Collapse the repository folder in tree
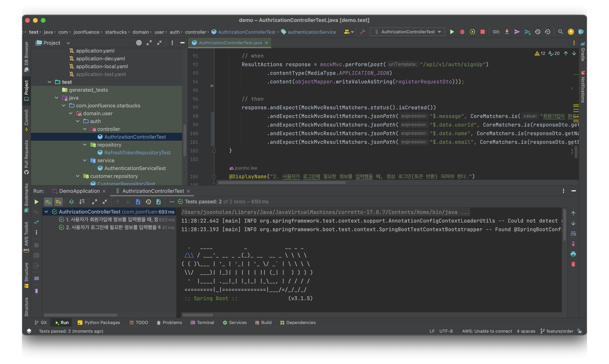Screen dimensions: 609x364 [x=85, y=145]
